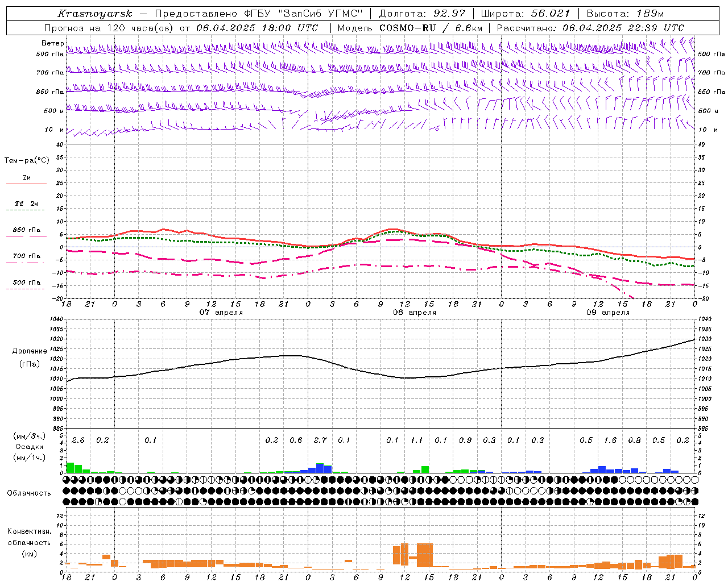This screenshot has width=728, height=582.
Task: Click the red '2м' temperature legend line
Action: click(26, 184)
